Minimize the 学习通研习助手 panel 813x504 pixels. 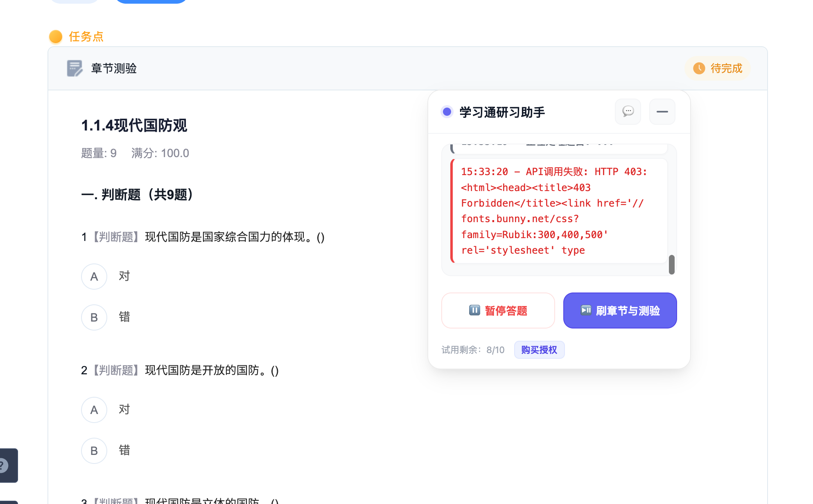coord(662,111)
